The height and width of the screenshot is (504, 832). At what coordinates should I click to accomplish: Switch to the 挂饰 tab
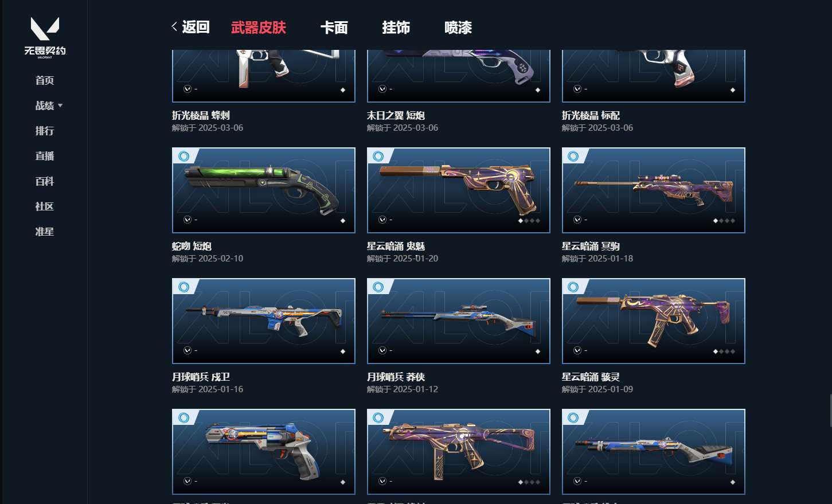(x=396, y=27)
